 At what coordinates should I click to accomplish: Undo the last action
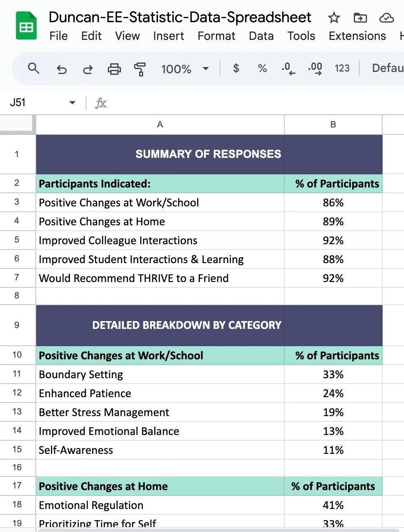click(62, 69)
